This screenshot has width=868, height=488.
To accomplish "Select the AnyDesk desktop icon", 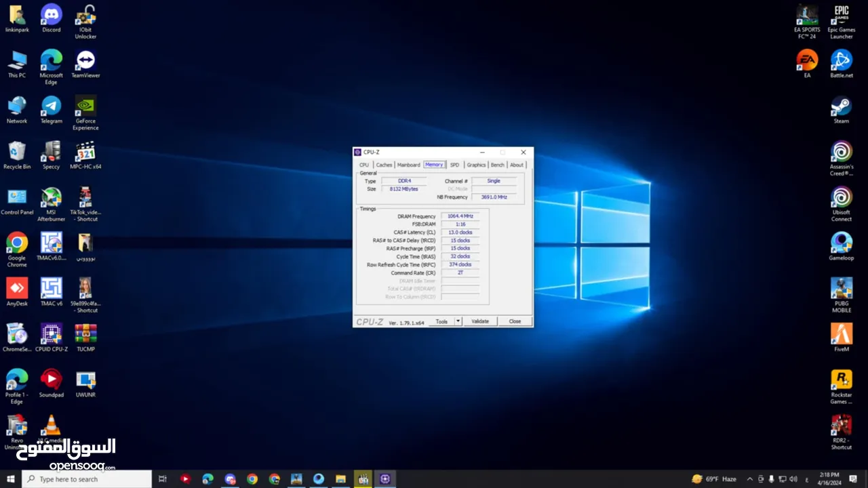I will (x=17, y=292).
